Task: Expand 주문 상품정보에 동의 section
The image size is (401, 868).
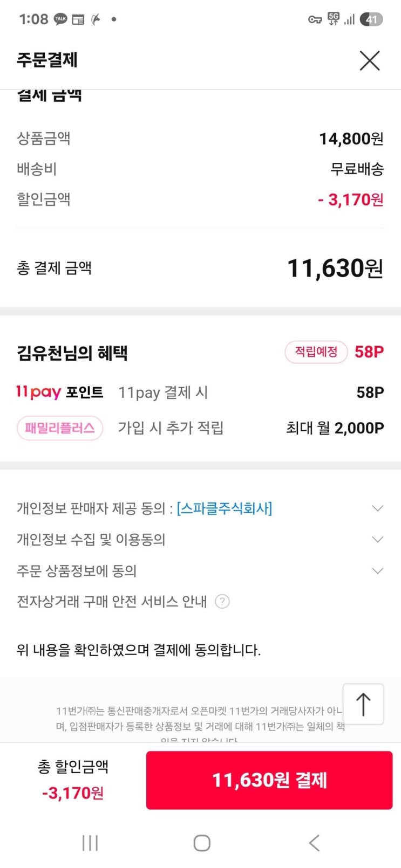Action: (378, 571)
